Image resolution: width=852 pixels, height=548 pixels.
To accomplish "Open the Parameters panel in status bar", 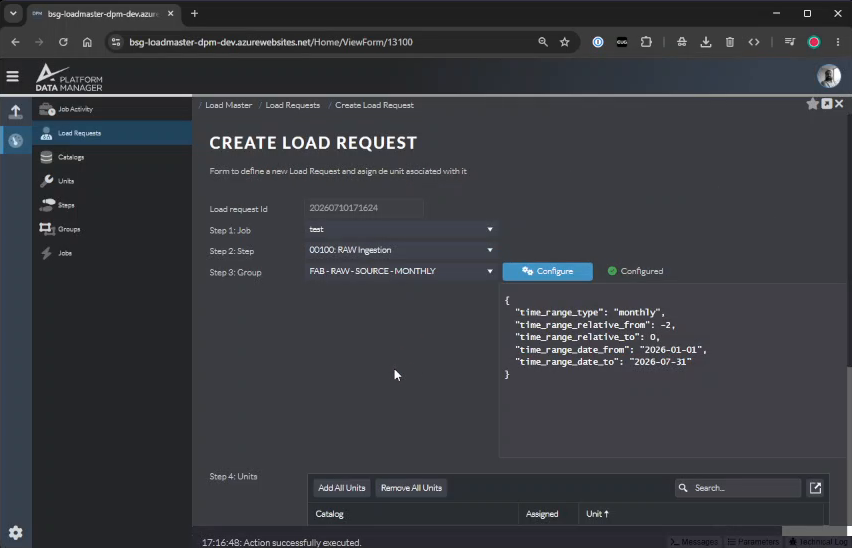I will click(x=753, y=542).
